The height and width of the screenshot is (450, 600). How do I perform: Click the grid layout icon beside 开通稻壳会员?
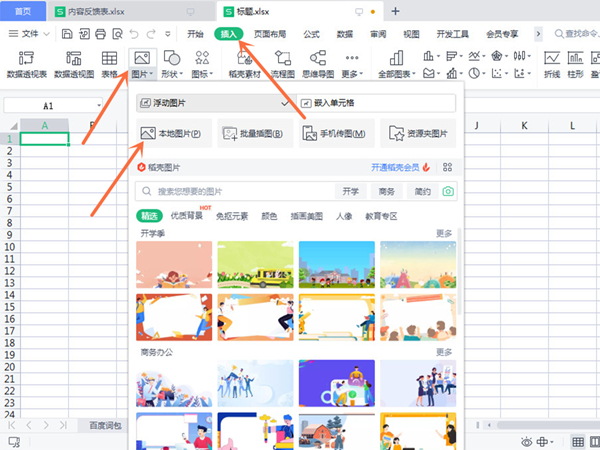(x=448, y=167)
